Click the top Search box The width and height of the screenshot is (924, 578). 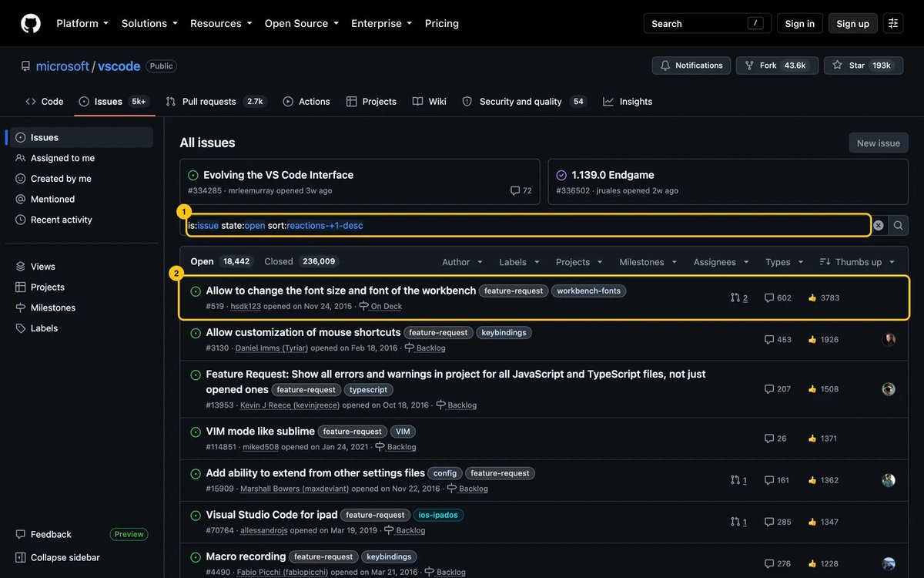coord(707,23)
